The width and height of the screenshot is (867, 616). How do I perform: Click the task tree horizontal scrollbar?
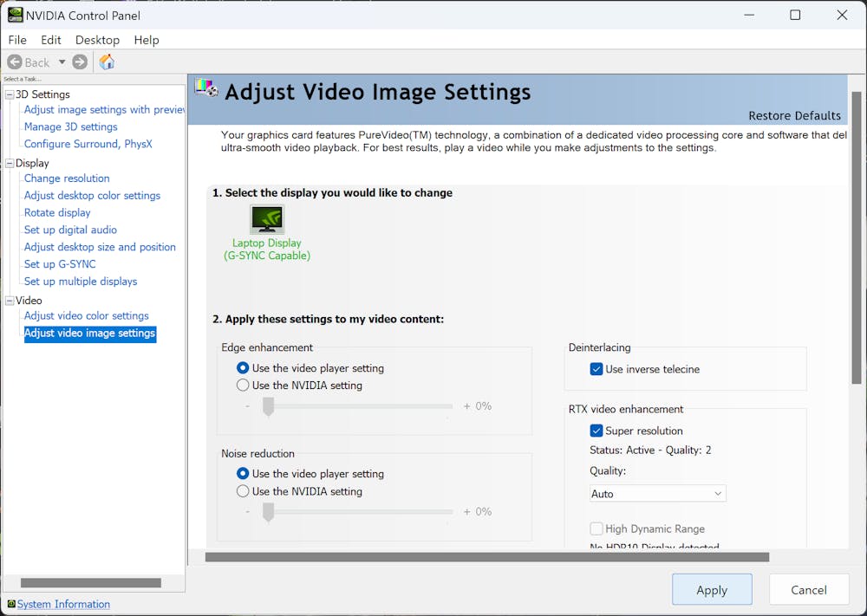(91, 583)
